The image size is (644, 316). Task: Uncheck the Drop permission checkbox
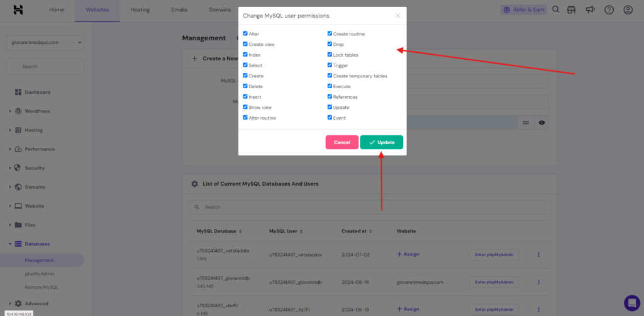coord(330,45)
